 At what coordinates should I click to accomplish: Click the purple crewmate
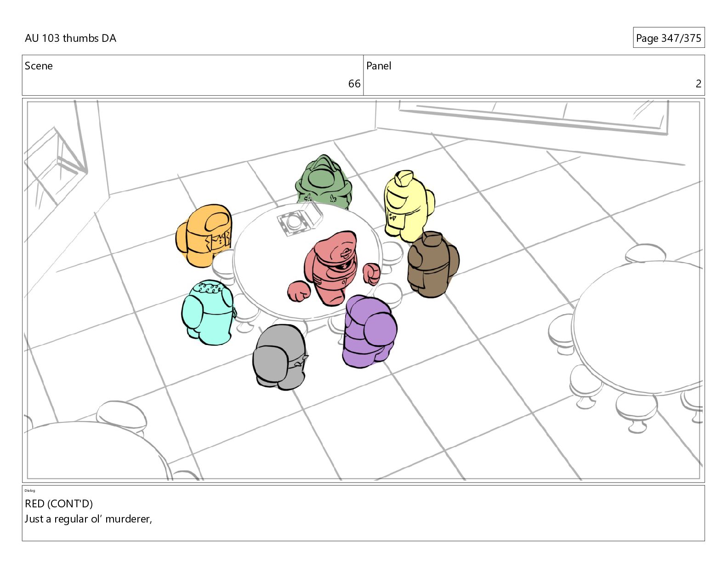[369, 331]
